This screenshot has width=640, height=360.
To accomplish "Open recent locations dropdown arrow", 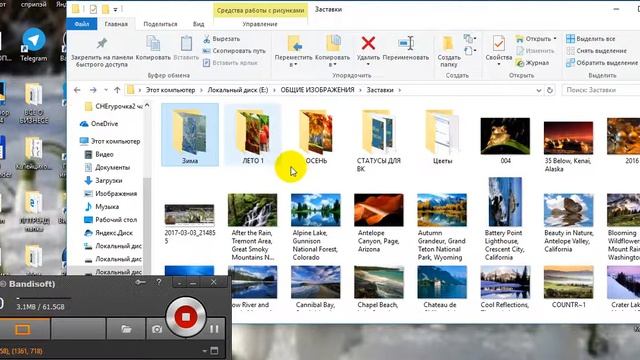I will (106, 90).
